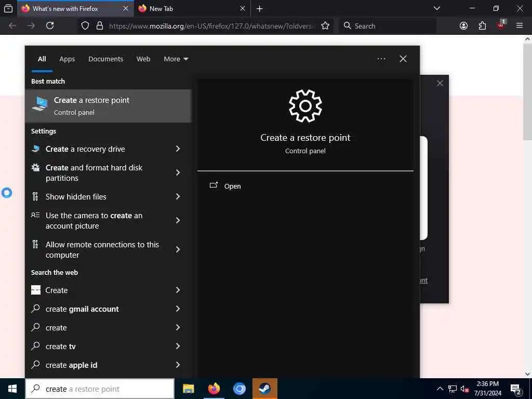
Task: Open Steam from the taskbar
Action: [264, 389]
